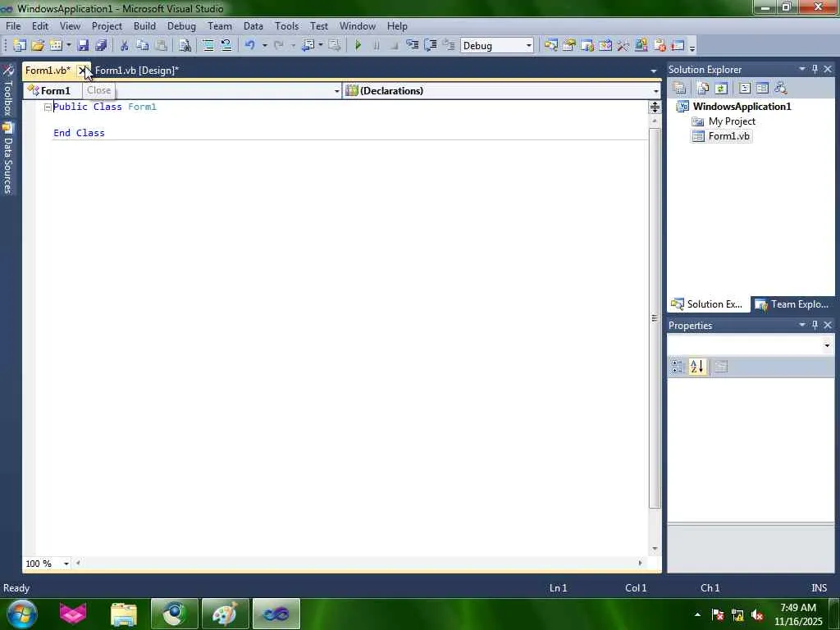This screenshot has width=840, height=630.
Task: Open the Tools menu
Action: coord(286,25)
